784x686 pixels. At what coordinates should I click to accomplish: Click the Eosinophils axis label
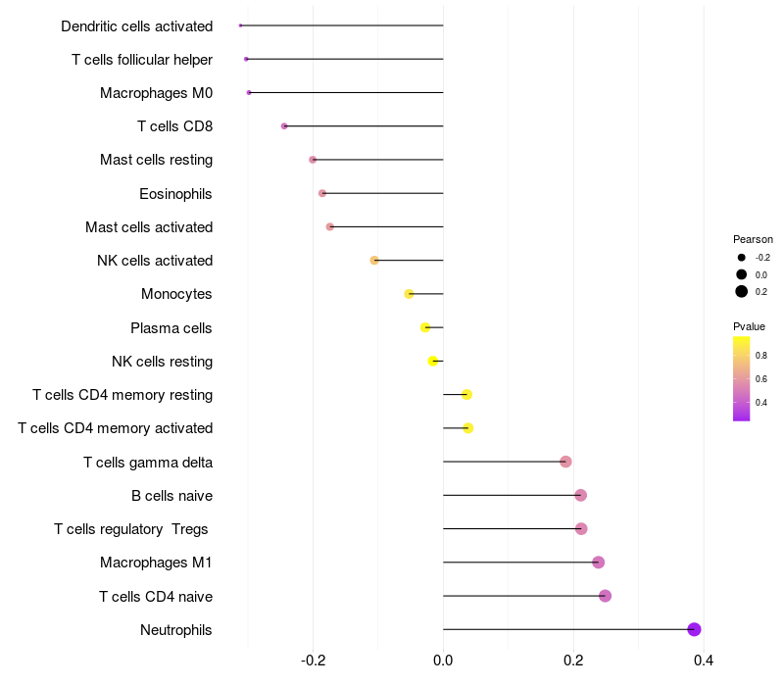pos(175,194)
